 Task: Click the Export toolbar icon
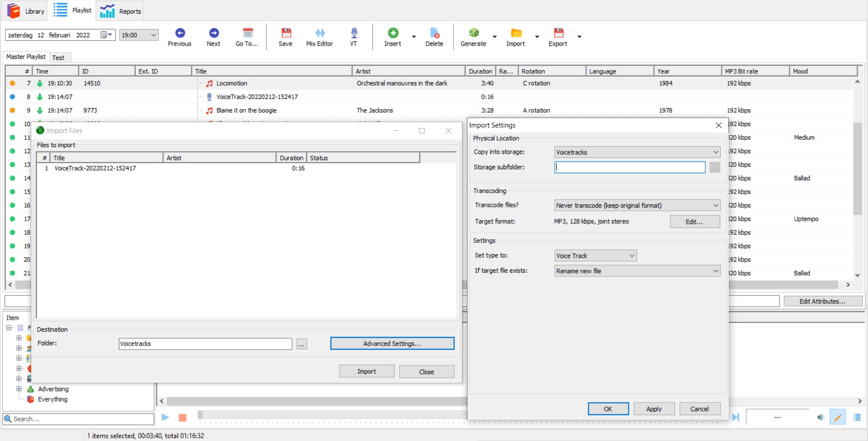[x=558, y=33]
